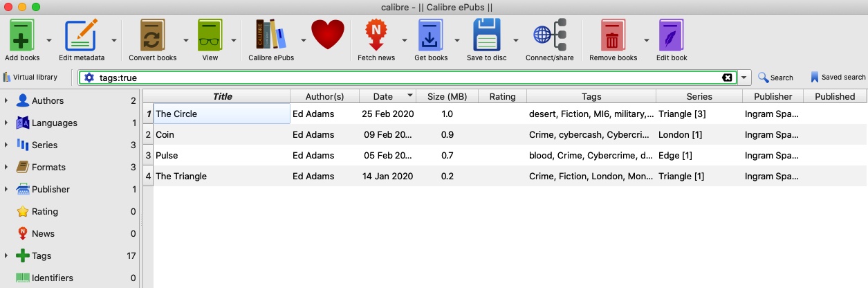Sort by the Size (MB) column header
Screen dimensions: 868x288
coord(447,96)
